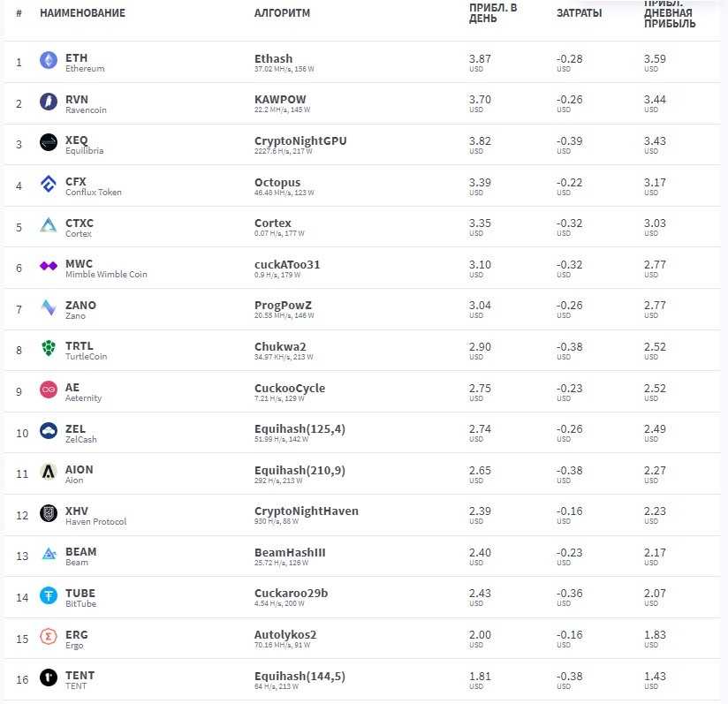The width and height of the screenshot is (728, 704).
Task: Sort by ПРИБЛ. В ДЕНЬ column header
Action: coord(493,13)
